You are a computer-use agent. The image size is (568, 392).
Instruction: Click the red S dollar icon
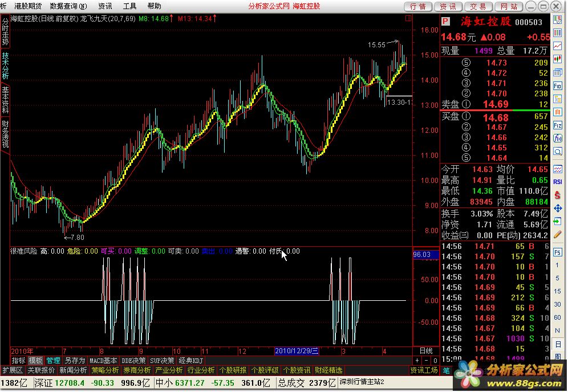[x=558, y=195]
